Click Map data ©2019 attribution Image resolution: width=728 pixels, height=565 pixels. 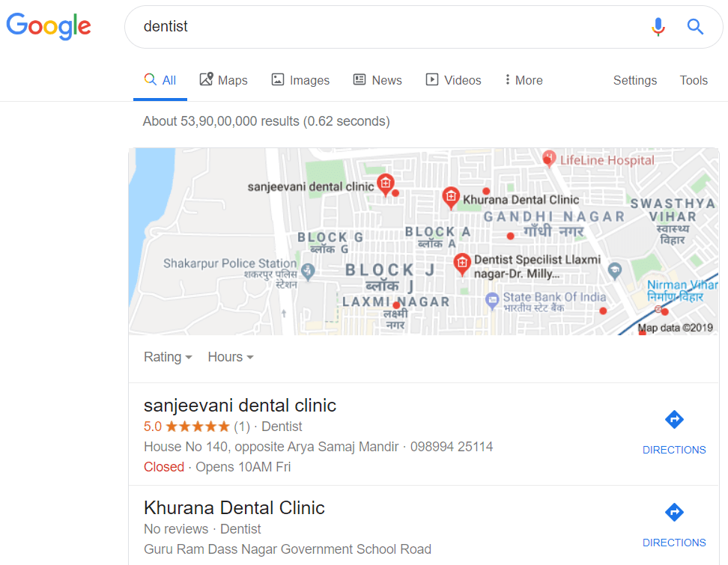(675, 328)
